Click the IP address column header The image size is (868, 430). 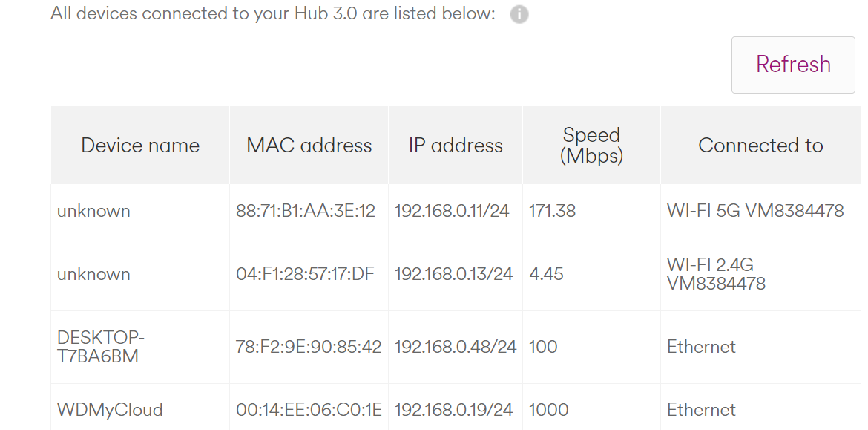[x=456, y=146]
